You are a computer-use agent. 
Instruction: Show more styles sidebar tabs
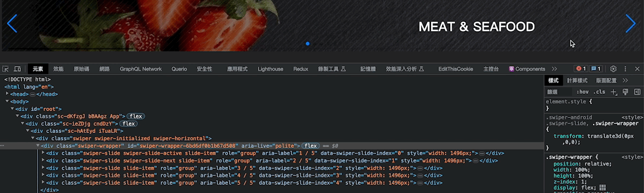625,80
